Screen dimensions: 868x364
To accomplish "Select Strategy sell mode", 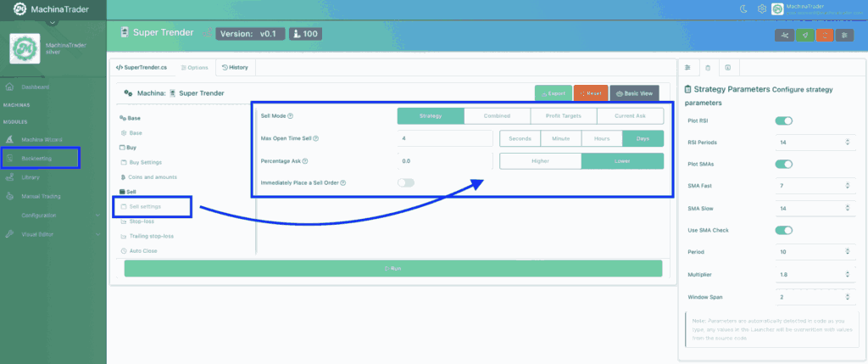I will (x=431, y=115).
